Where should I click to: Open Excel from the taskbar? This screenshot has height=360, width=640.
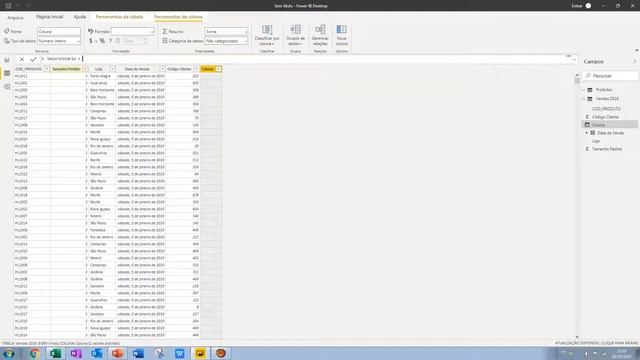point(55,353)
